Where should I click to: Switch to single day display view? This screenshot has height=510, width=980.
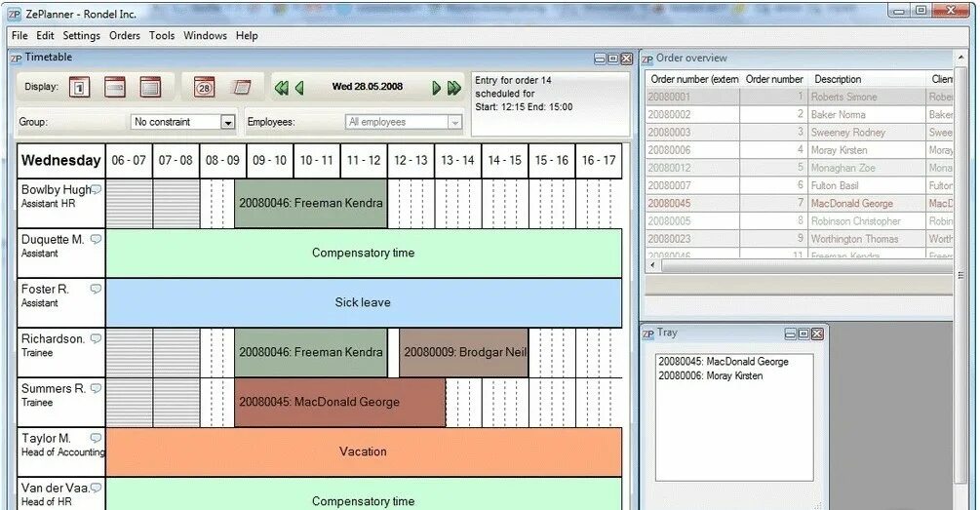79,87
